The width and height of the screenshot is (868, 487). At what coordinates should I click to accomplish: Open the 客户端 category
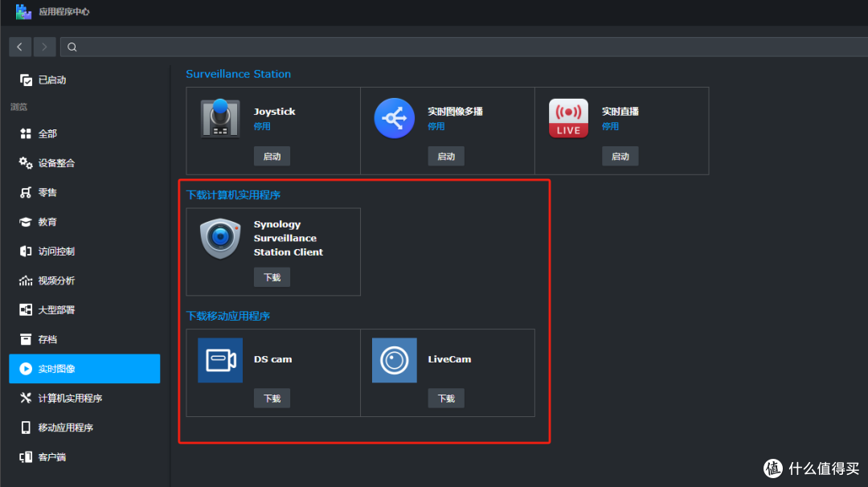pyautogui.click(x=84, y=456)
